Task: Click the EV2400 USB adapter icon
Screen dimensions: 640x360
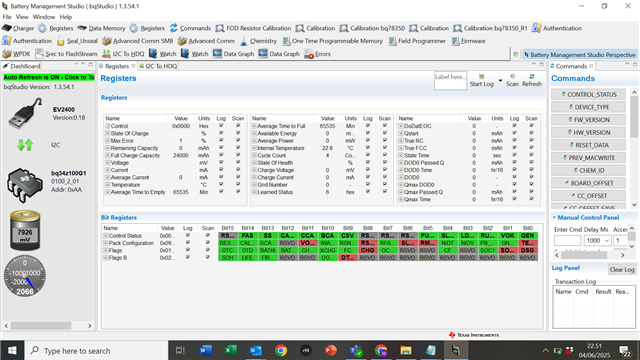Action: click(x=25, y=113)
